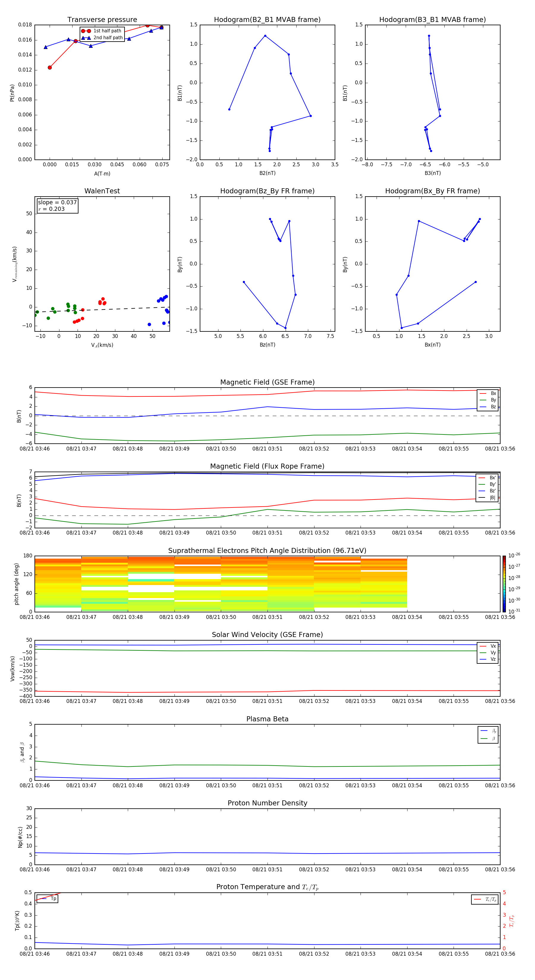Click the "pitch angle (deg)" axis label
The height and width of the screenshot is (980, 535).
[x=16, y=584]
